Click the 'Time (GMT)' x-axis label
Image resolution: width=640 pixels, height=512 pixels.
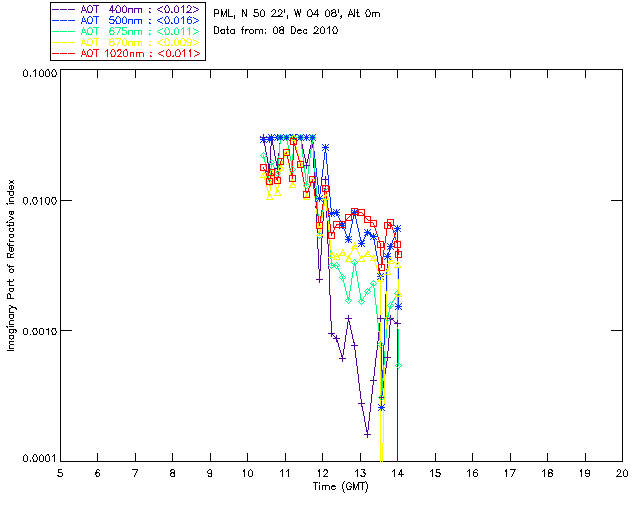(341, 487)
